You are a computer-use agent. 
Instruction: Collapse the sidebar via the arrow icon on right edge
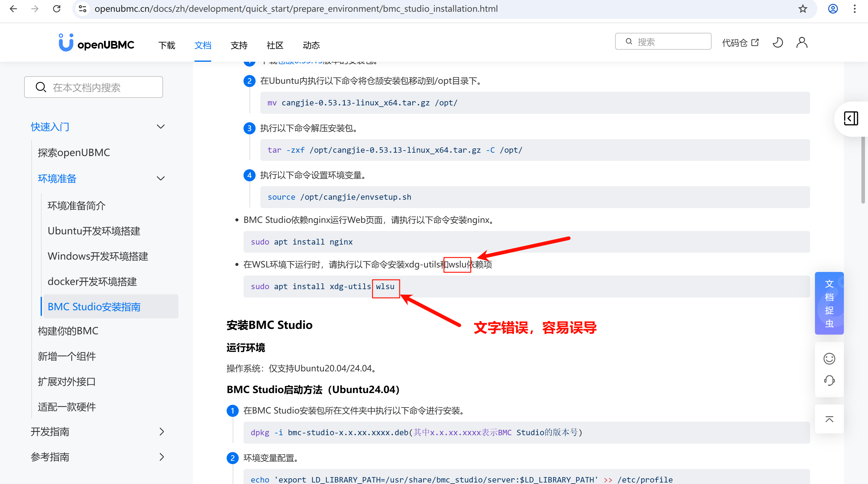(x=851, y=119)
